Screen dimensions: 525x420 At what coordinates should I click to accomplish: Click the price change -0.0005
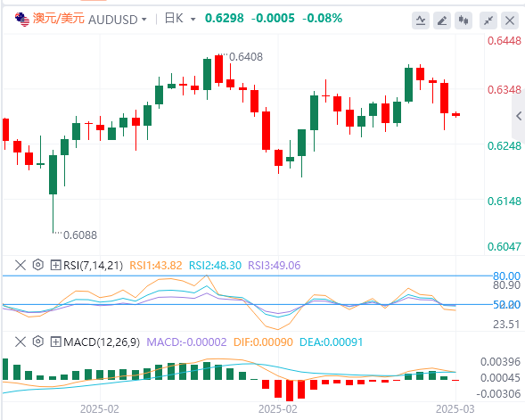(273, 18)
